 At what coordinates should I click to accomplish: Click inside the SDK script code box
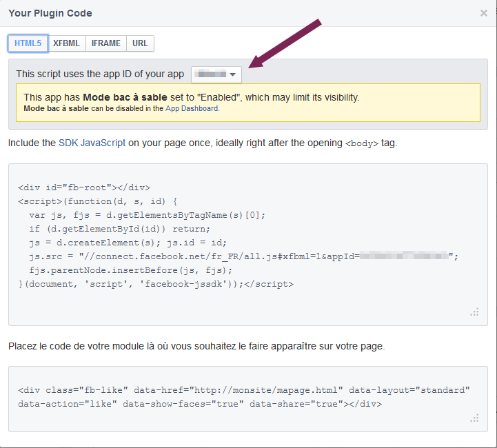[x=248, y=245]
